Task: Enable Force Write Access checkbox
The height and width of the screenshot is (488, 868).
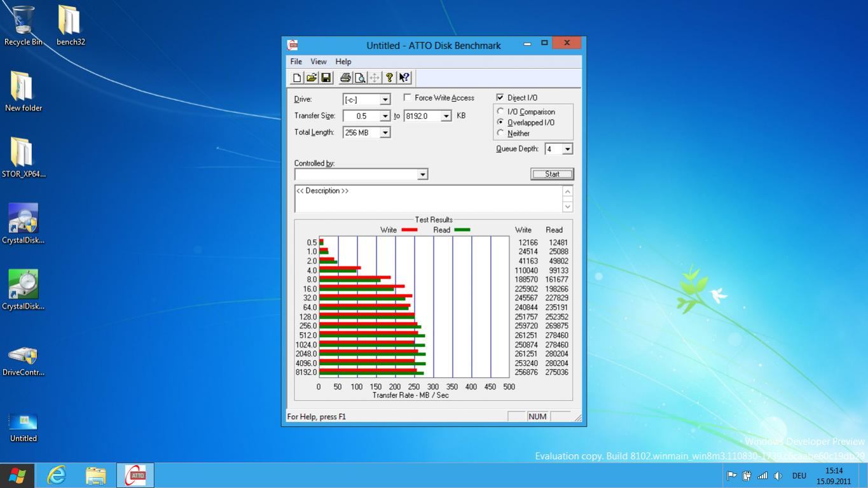Action: point(408,97)
